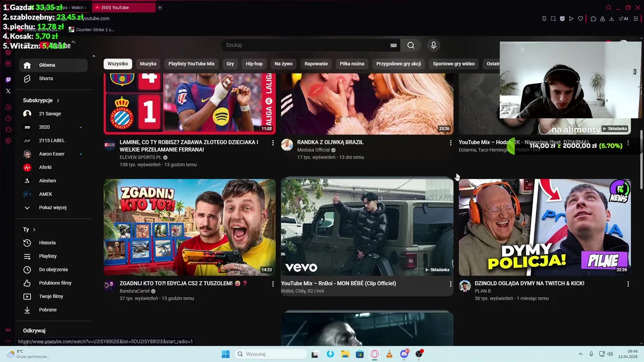Click the profile account icon in the browser toolbar

pos(602,19)
